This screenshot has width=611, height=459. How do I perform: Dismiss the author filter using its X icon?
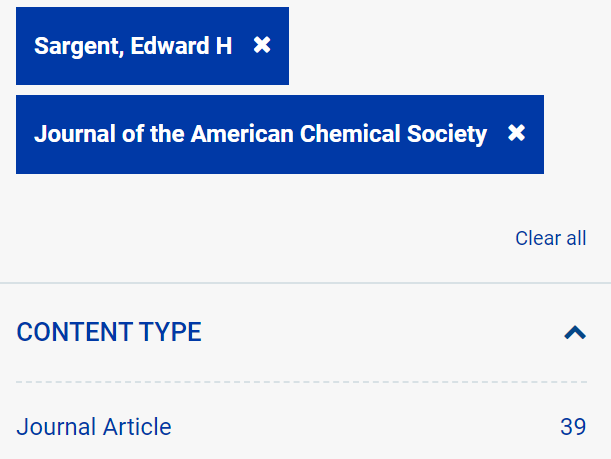(262, 45)
